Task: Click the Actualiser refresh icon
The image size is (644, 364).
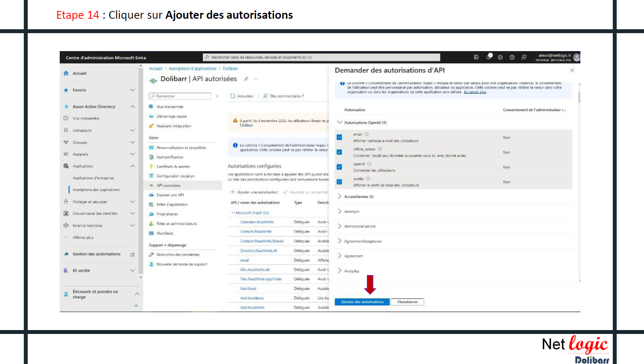Action: (233, 96)
